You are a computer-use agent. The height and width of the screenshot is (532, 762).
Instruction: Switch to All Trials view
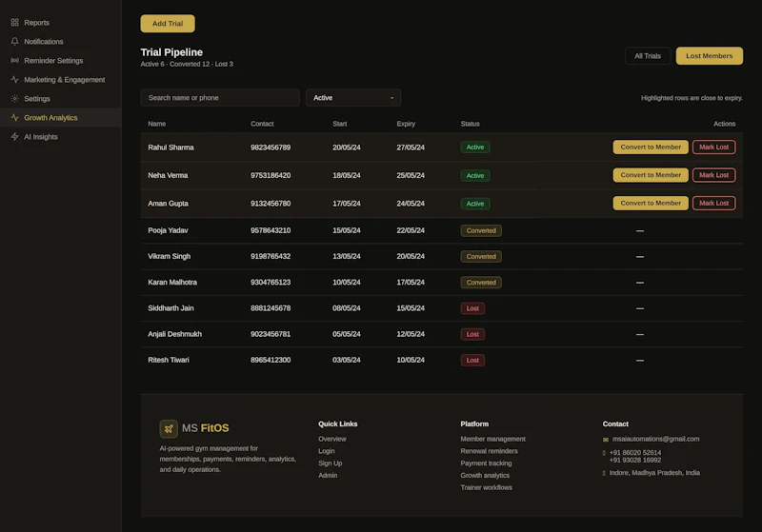648,56
